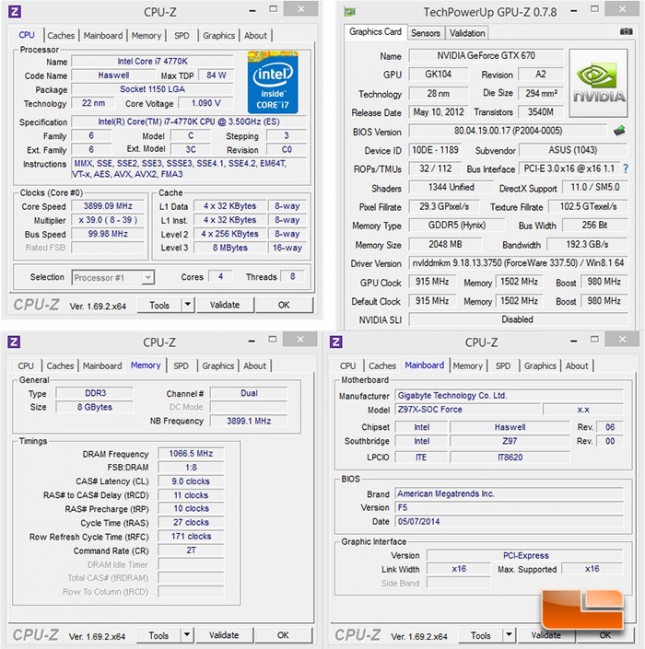Click Validate in the Memory window
This screenshot has width=645, height=649.
(224, 635)
